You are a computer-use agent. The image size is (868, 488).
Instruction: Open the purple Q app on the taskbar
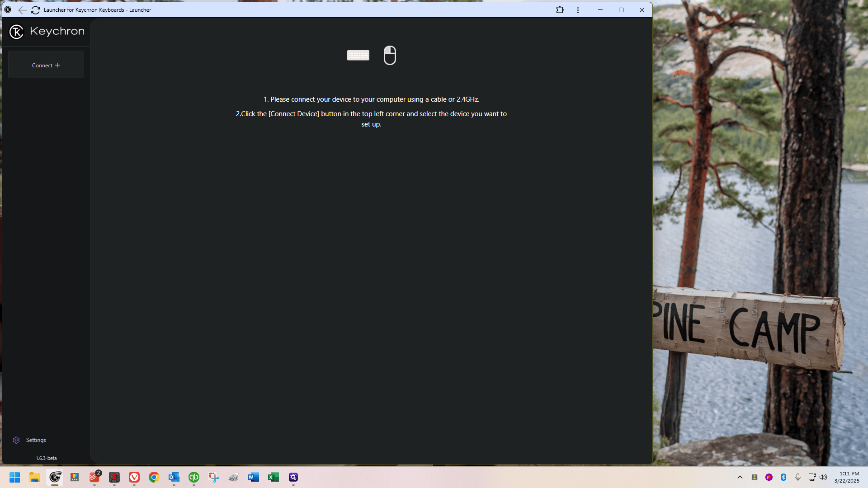(293, 477)
